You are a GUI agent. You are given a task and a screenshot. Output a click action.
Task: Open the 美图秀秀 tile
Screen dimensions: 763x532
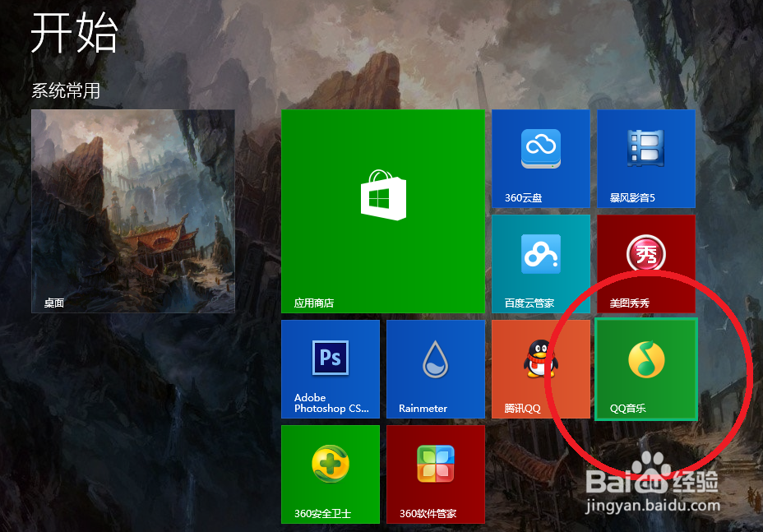coord(646,264)
